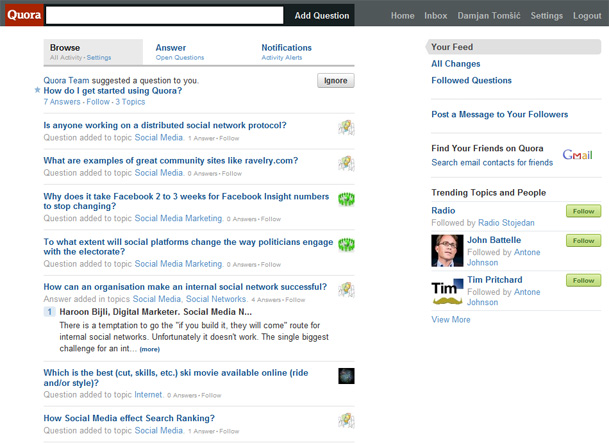This screenshot has width=609, height=443.
Task: Click Tim Pritchard's mustache avatar
Action: click(447, 291)
